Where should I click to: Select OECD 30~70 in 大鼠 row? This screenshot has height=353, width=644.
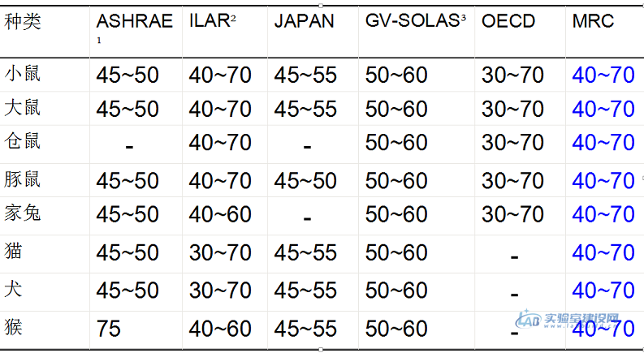(x=513, y=109)
